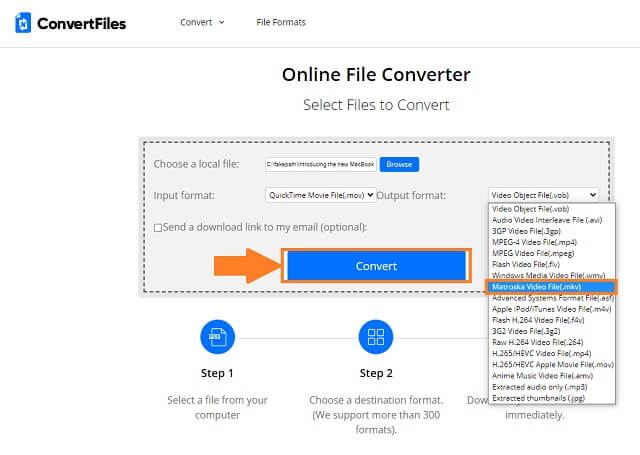This screenshot has width=640, height=455.
Task: Select 3G2 Video File(.3g2) option
Action: pyautogui.click(x=551, y=331)
